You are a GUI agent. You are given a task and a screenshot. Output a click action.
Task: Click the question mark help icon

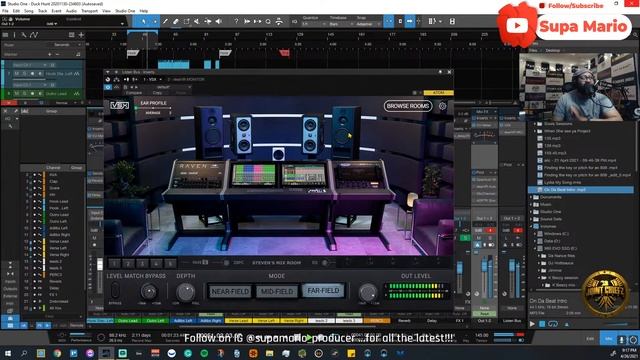tap(236, 21)
